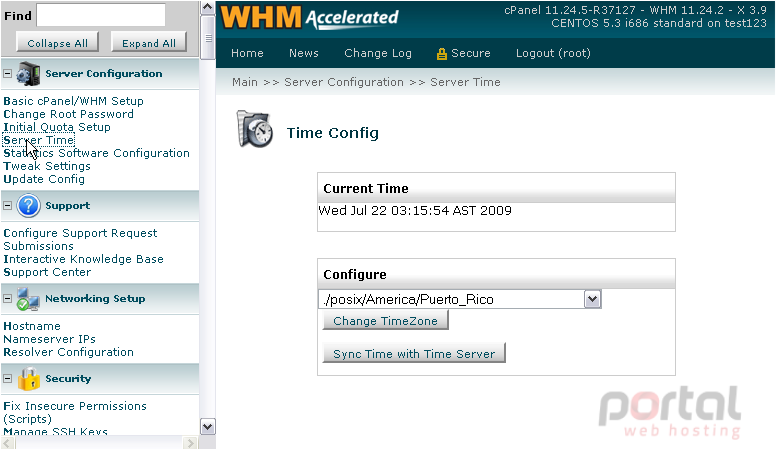Open the Tweak Settings link
The width and height of the screenshot is (776, 450).
pos(47,166)
